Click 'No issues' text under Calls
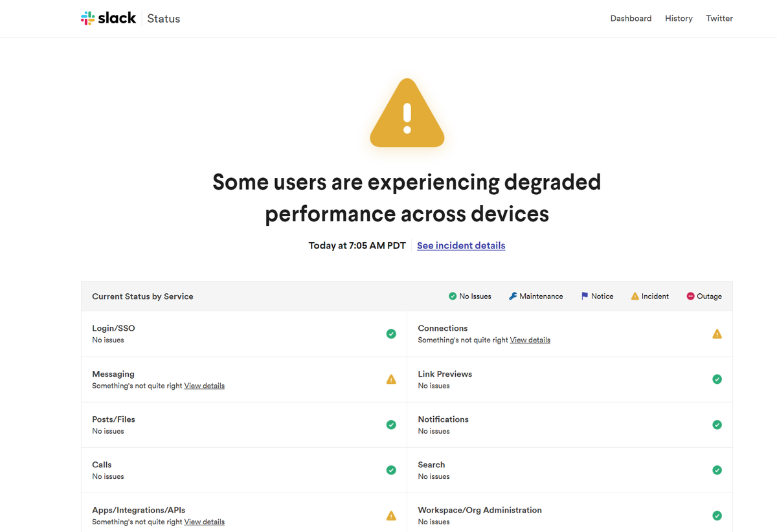The image size is (777, 532). coord(107,476)
